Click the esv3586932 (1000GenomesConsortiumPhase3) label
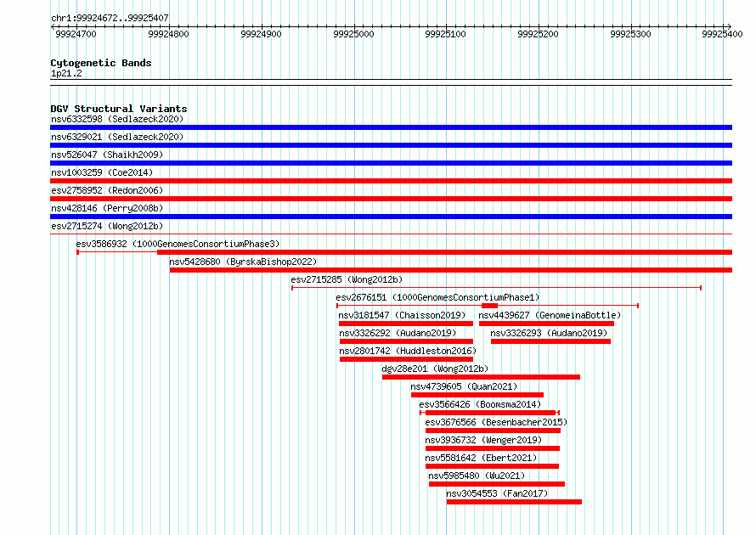The image size is (756, 535). click(178, 244)
